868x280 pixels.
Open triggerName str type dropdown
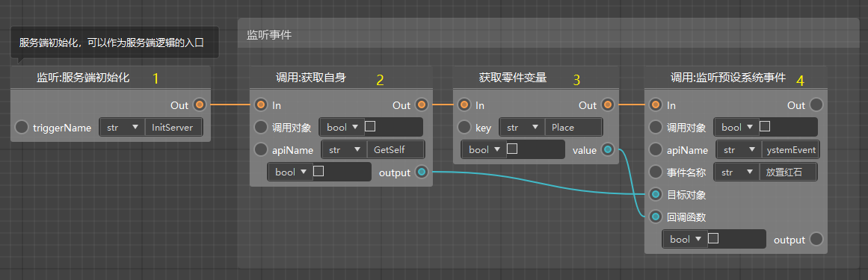(122, 127)
